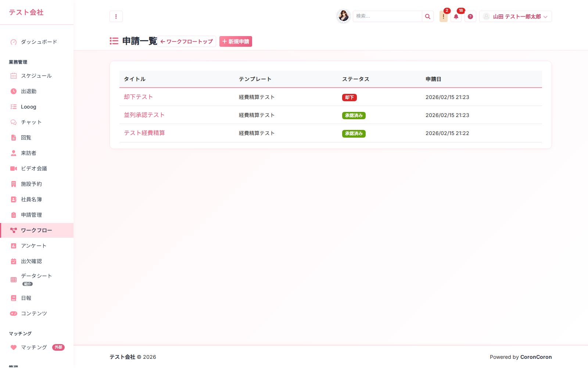Click the 新規申請 button
This screenshot has height=368, width=588.
pos(236,42)
